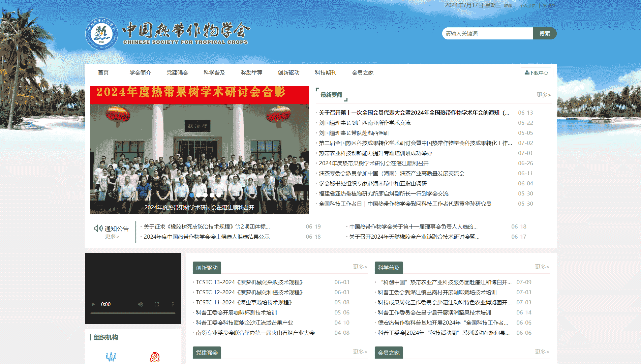Enter fullscreen on the video player
Image resolution: width=641 pixels, height=364 pixels.
157,304
